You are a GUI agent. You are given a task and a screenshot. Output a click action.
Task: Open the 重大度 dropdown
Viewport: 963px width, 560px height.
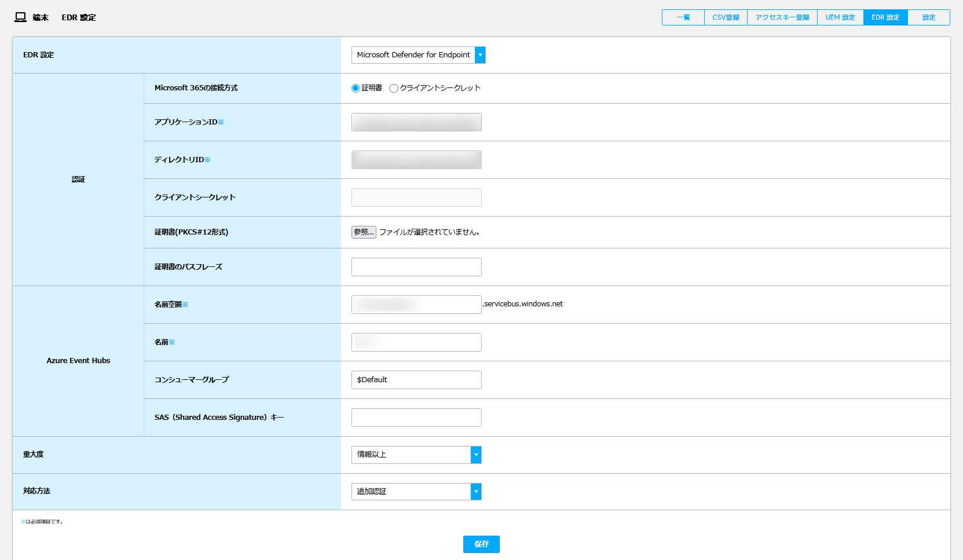[x=416, y=455]
